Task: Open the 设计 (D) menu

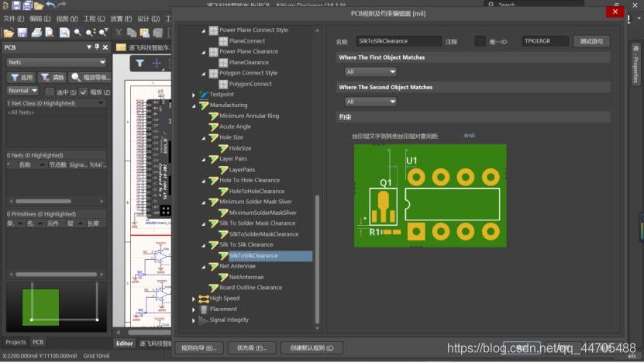Action: coord(149,19)
